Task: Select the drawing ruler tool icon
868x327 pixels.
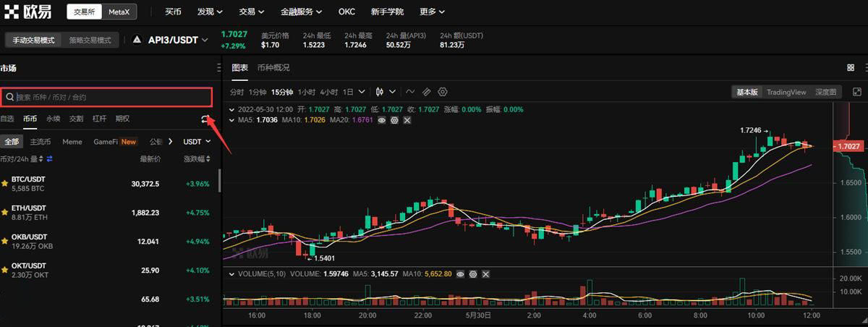Action: (x=427, y=92)
